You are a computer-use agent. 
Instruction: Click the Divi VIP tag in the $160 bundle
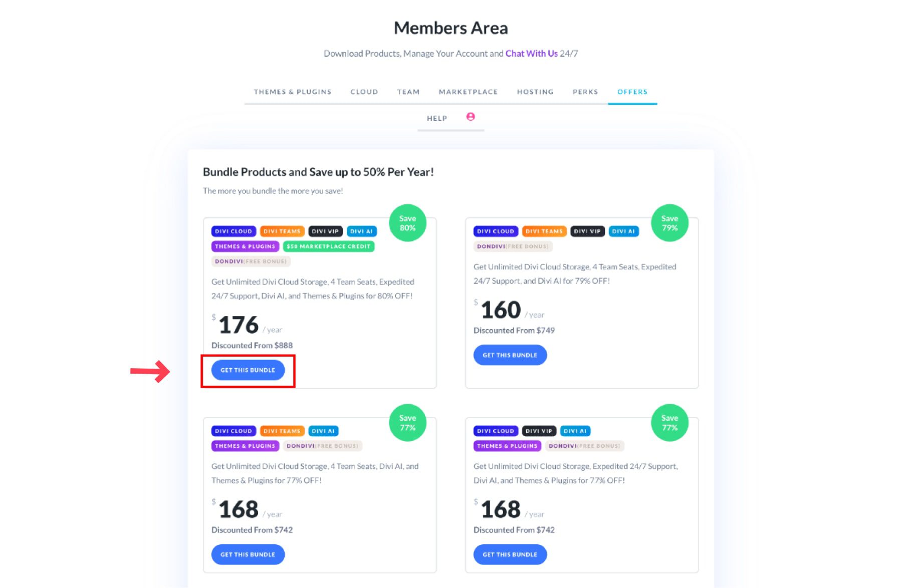(x=587, y=231)
